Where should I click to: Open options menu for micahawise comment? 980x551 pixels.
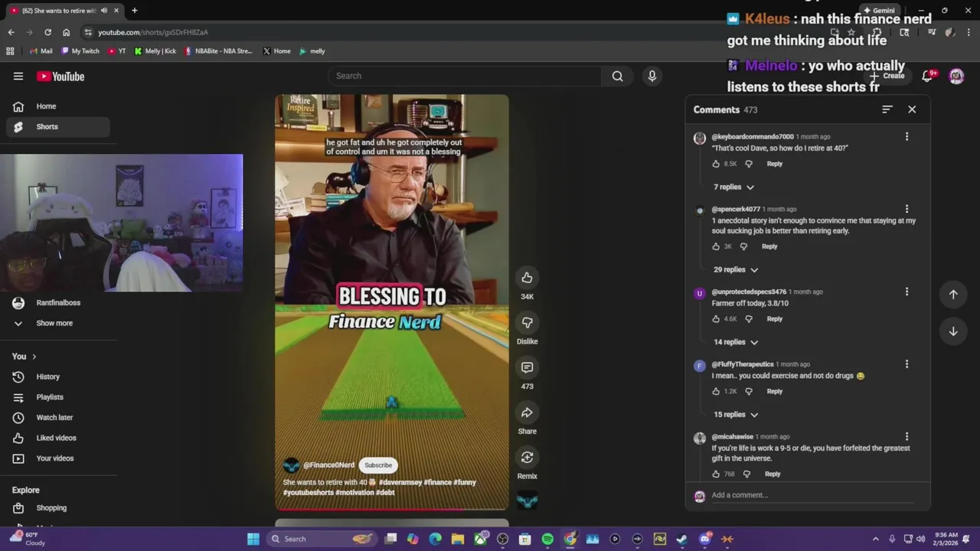point(906,437)
